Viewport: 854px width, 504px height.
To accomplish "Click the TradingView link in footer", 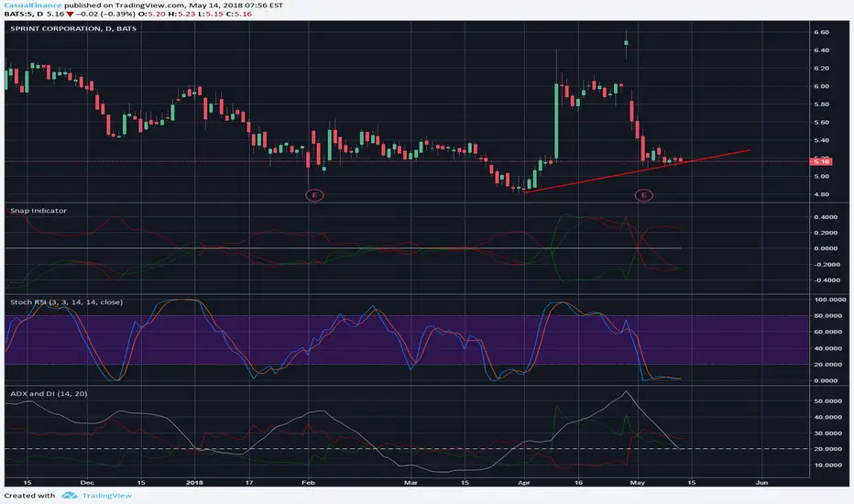I will click(x=106, y=495).
